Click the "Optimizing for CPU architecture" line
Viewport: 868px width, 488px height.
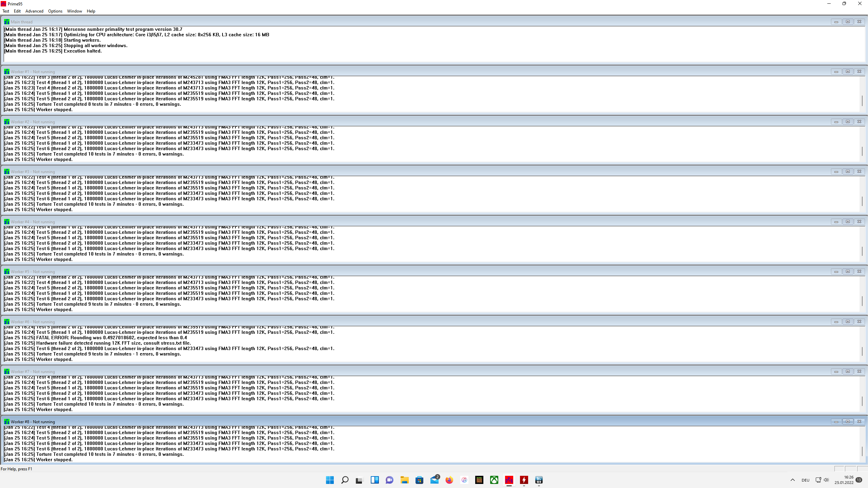136,35
